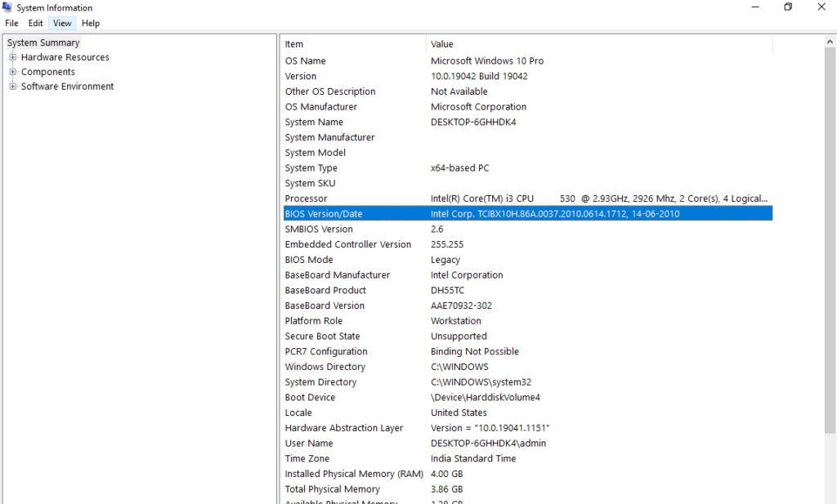Select the Hardware Resources tree item label

point(65,58)
